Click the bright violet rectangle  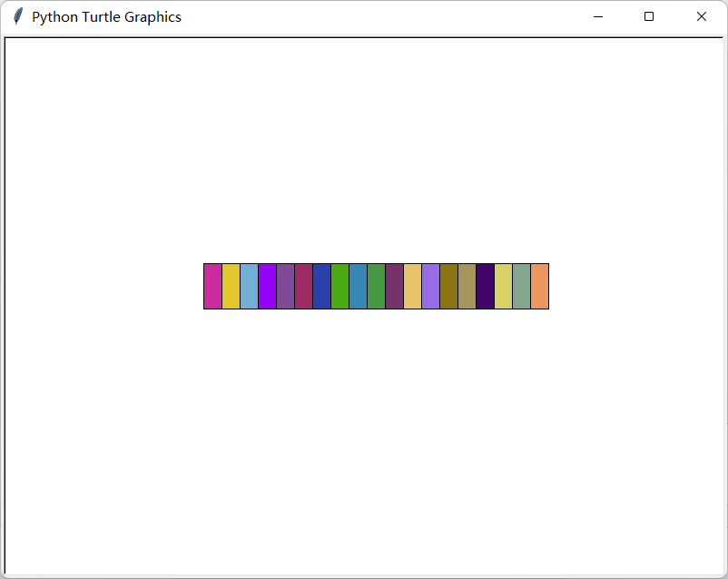pyautogui.click(x=267, y=286)
